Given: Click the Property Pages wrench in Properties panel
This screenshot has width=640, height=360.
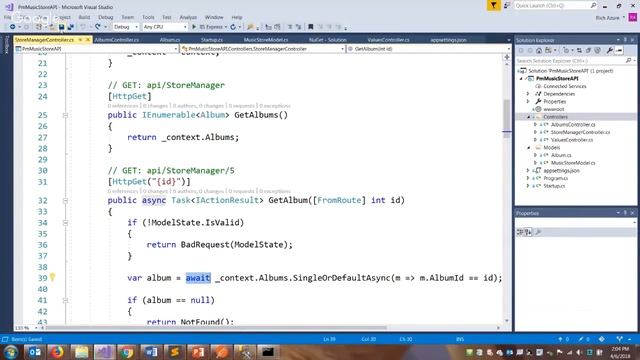Looking at the screenshot, I should 538,232.
